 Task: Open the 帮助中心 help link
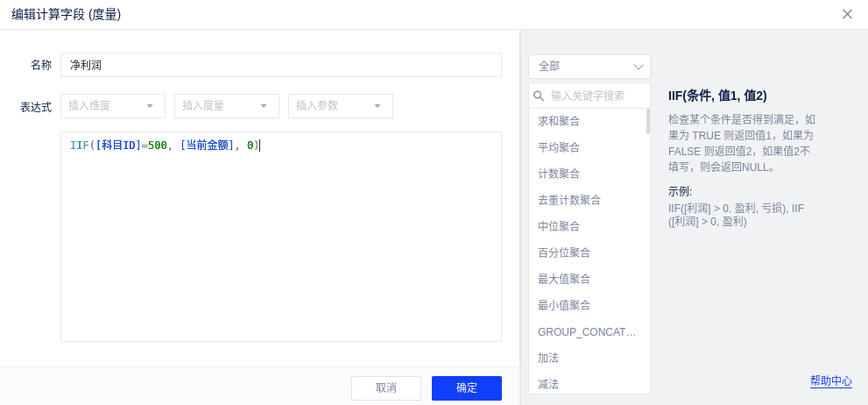click(x=830, y=380)
